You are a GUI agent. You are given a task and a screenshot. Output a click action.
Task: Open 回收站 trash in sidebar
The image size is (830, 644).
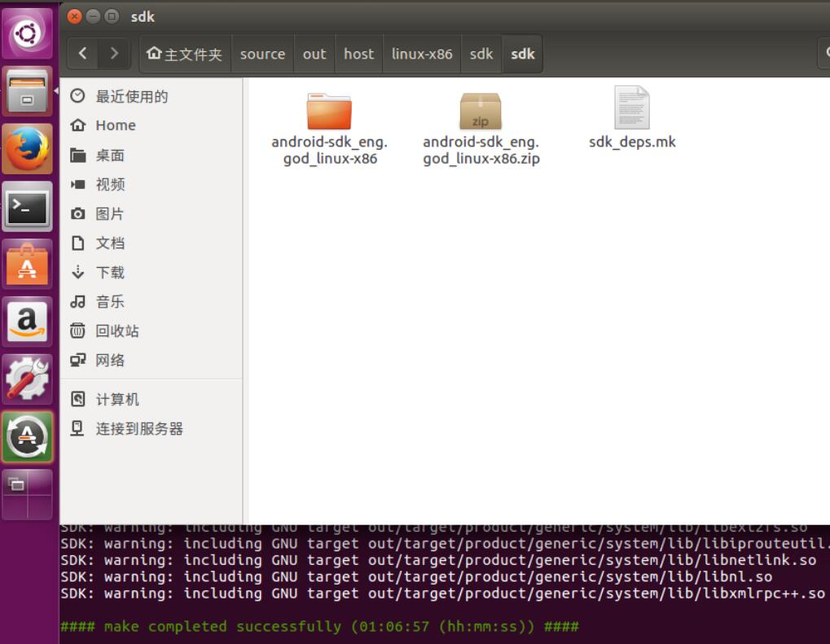(152, 331)
